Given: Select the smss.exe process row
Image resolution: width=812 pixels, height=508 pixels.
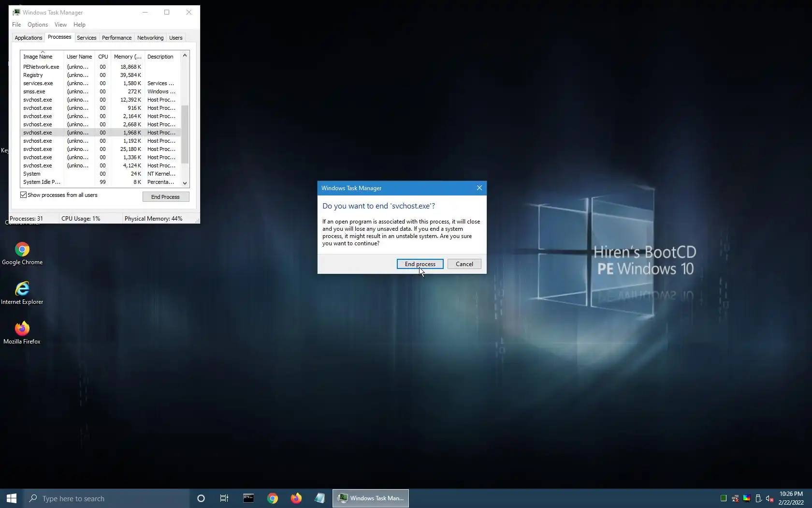Looking at the screenshot, I should [101, 91].
